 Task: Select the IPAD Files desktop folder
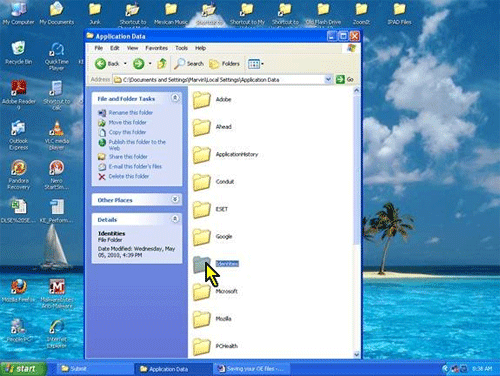[399, 13]
